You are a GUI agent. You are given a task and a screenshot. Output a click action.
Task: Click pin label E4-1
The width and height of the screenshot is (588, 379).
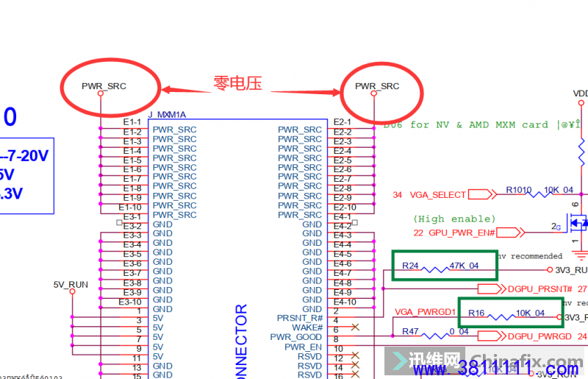343,217
